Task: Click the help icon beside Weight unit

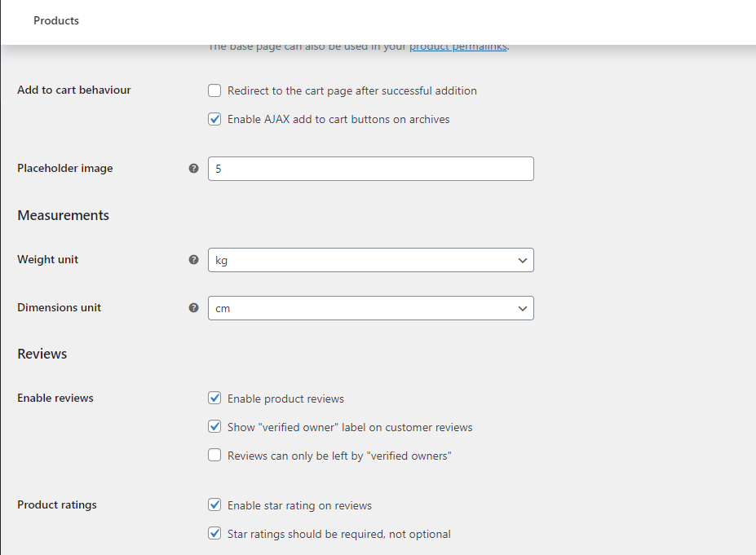Action: pos(193,260)
